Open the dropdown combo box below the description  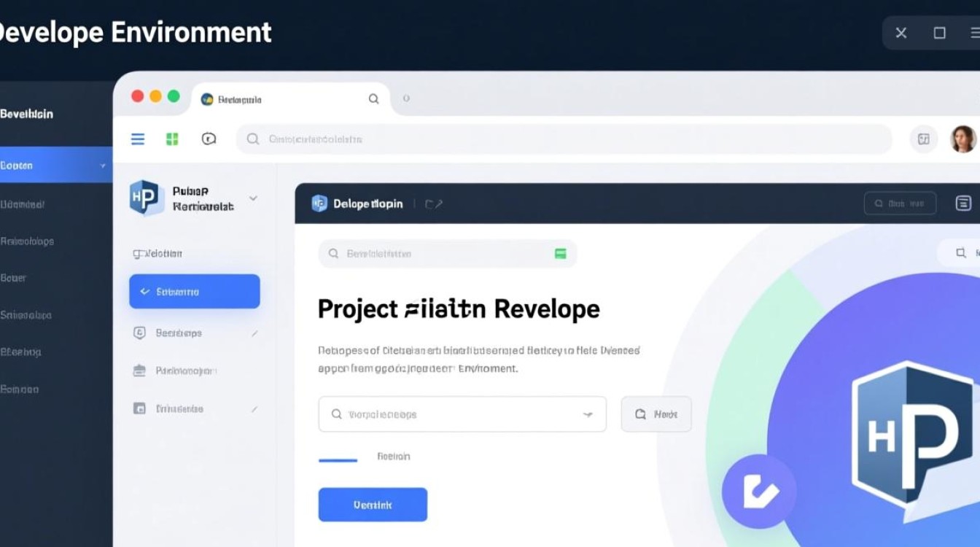(x=462, y=414)
